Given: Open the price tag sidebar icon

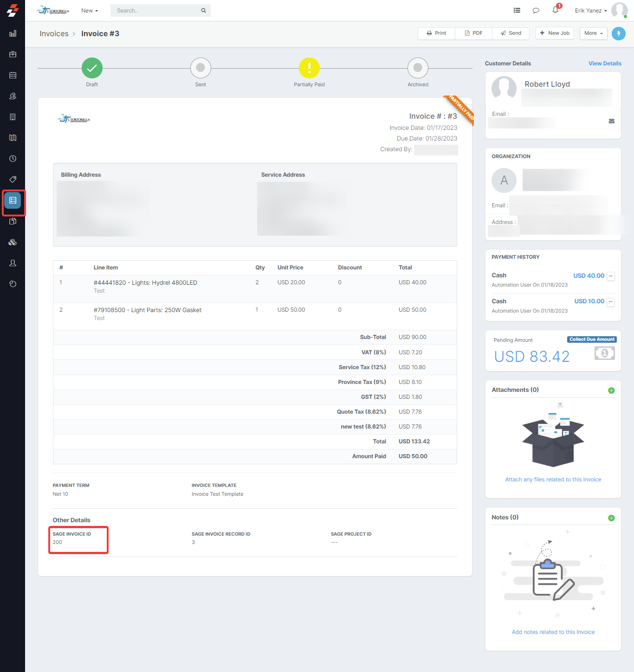Looking at the screenshot, I should [13, 179].
